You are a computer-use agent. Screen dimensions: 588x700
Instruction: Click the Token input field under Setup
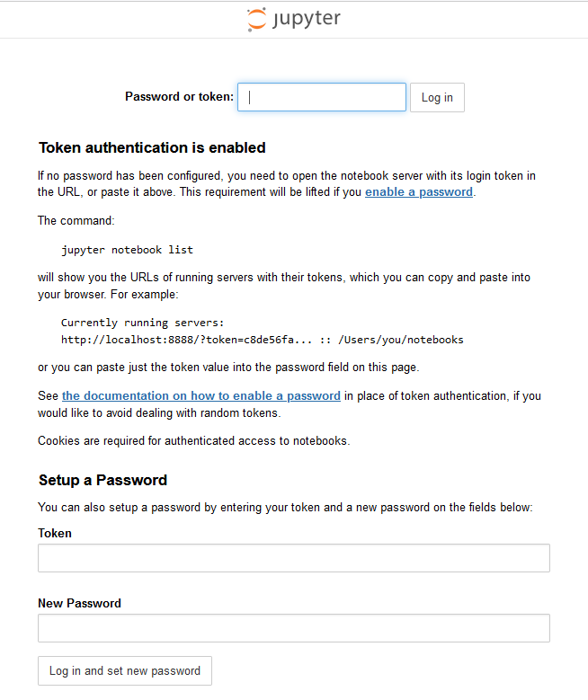click(294, 558)
